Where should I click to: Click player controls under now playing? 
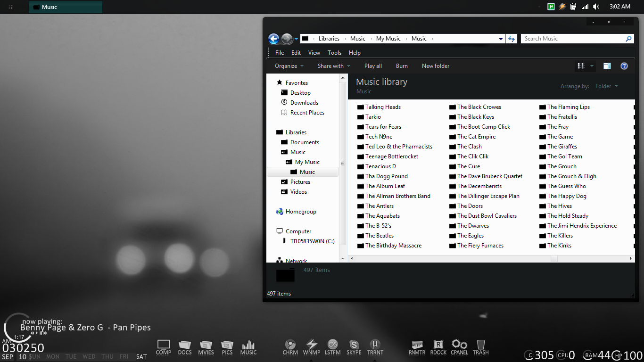pos(39,333)
